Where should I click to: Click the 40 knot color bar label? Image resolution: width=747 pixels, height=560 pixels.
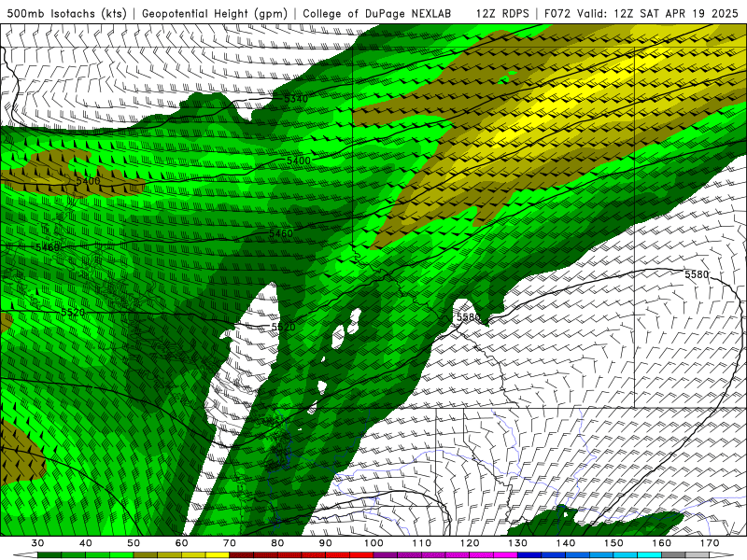tap(86, 543)
